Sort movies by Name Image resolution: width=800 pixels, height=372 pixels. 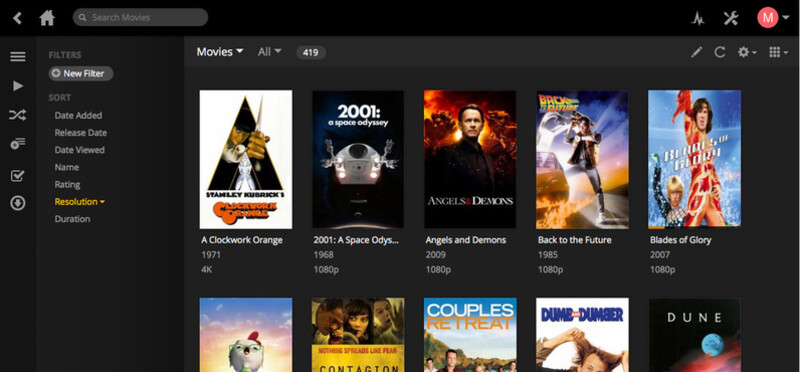point(67,167)
